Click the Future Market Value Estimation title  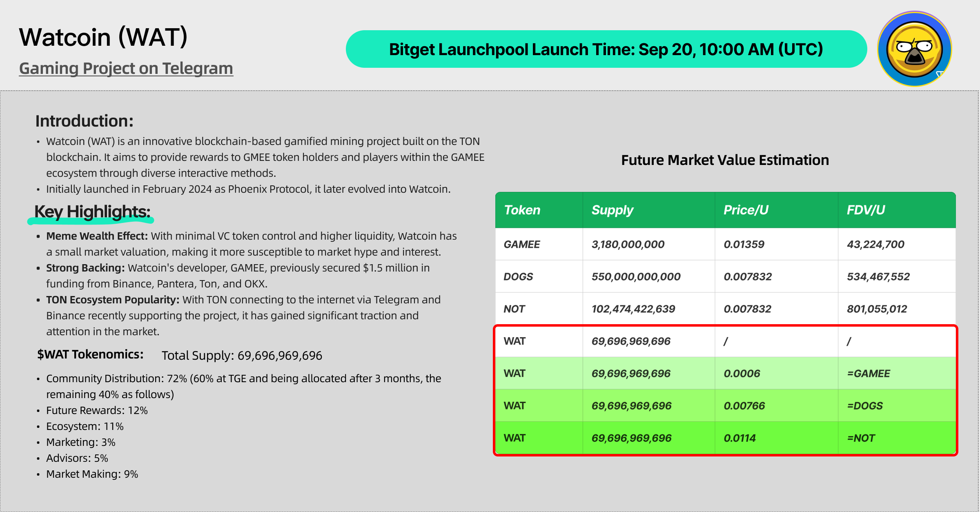[x=725, y=160]
